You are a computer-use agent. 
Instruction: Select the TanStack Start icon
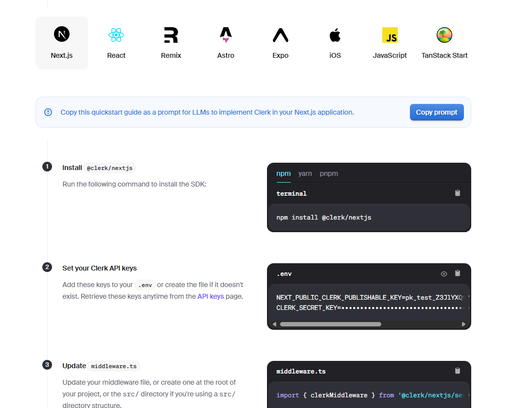444,35
